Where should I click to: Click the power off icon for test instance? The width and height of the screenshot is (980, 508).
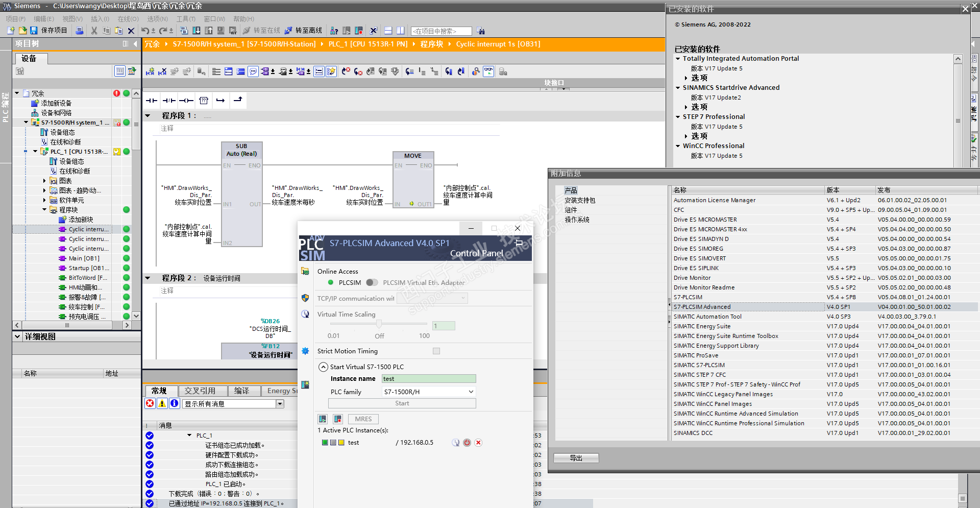pyautogui.click(x=467, y=443)
